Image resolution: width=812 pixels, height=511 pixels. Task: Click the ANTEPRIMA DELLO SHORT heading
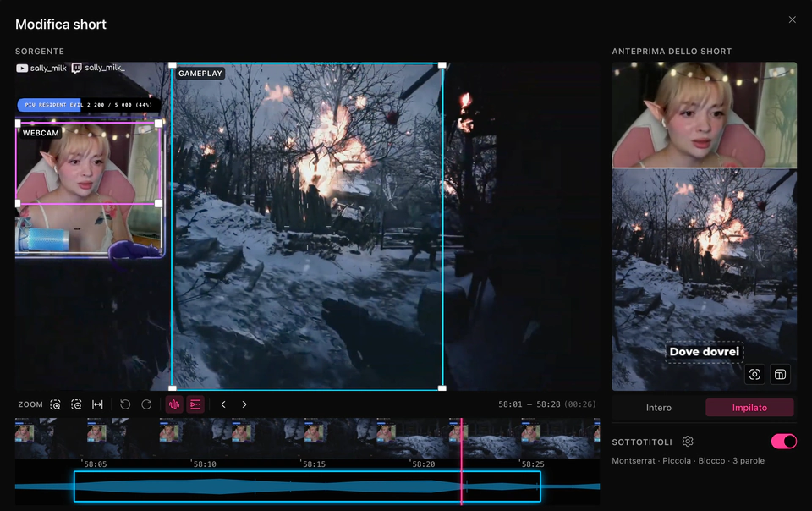(x=672, y=52)
